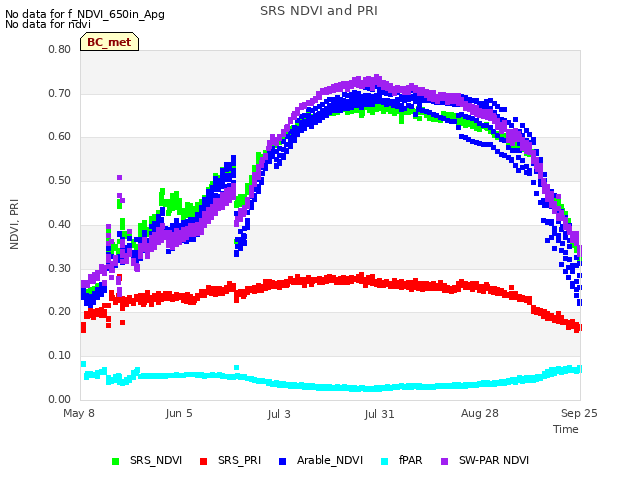This screenshot has height=480, width=640.
Task: Select the SRS_NDVI legend label
Action: pyautogui.click(x=156, y=460)
